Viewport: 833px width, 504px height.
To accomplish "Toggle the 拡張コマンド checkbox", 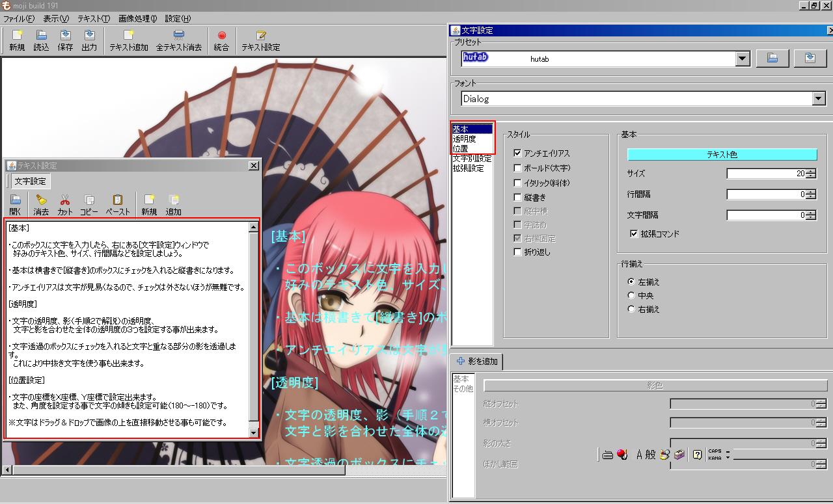I will (634, 233).
